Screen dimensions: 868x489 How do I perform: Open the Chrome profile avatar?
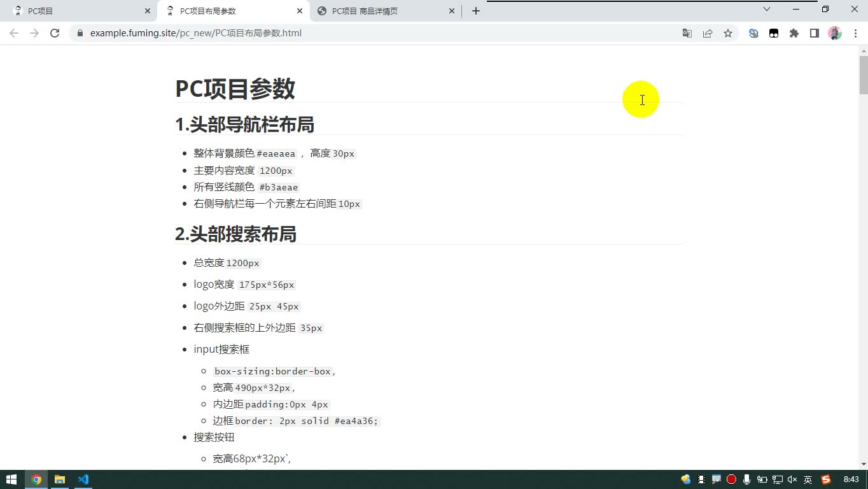point(835,33)
